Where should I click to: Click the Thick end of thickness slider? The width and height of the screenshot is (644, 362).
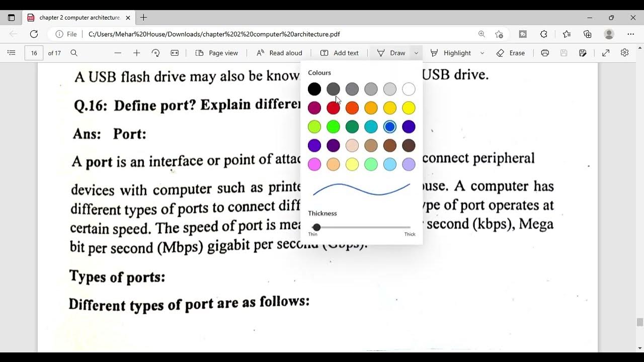click(410, 227)
